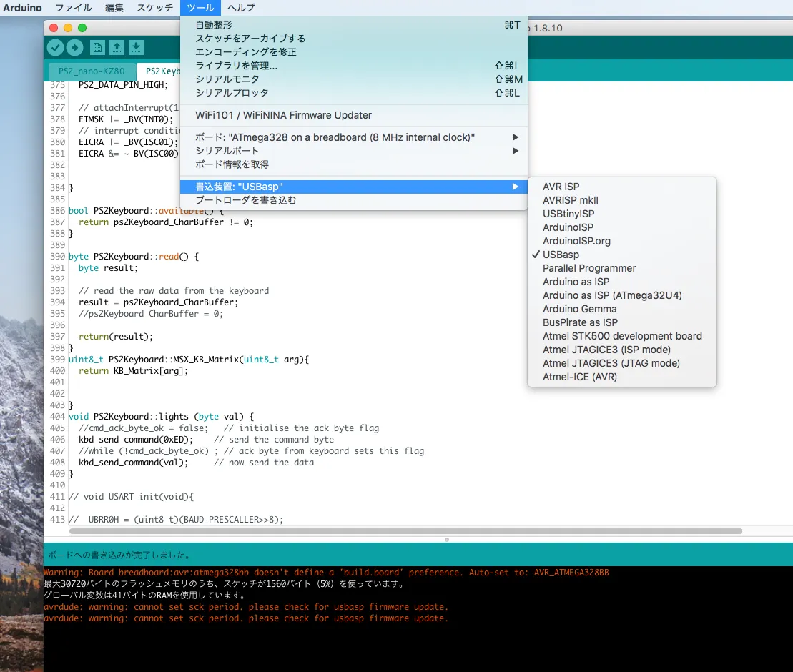
Task: Choose AVR ISP programmer
Action: coord(621,187)
